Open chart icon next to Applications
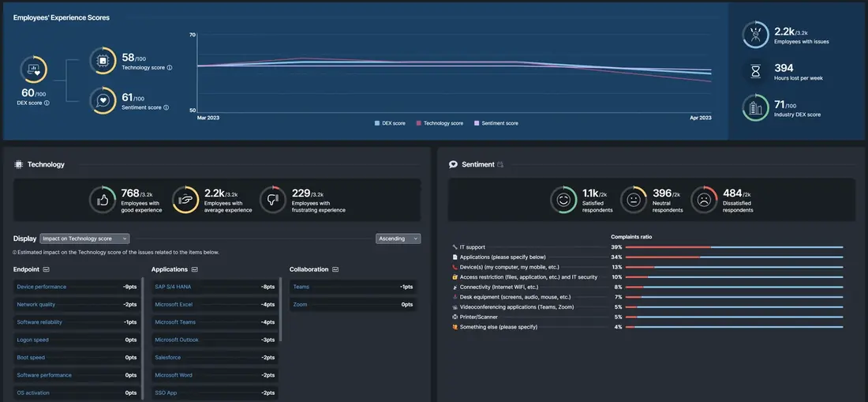 click(x=195, y=269)
